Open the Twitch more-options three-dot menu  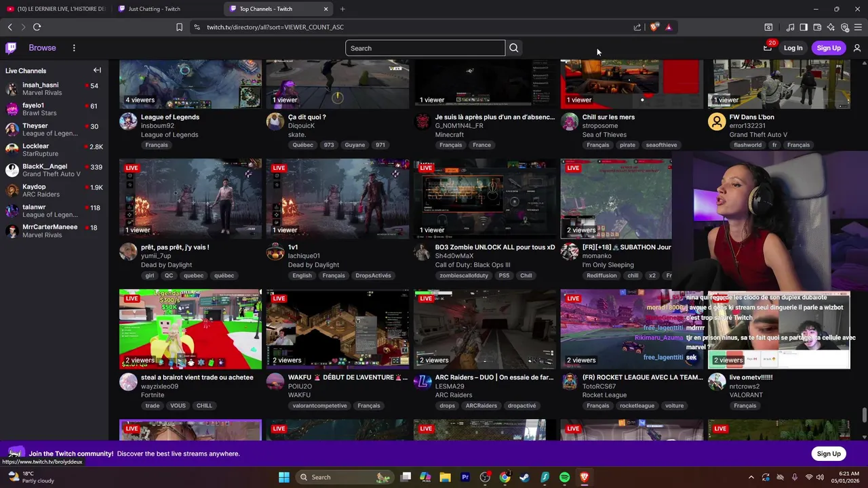coord(74,48)
